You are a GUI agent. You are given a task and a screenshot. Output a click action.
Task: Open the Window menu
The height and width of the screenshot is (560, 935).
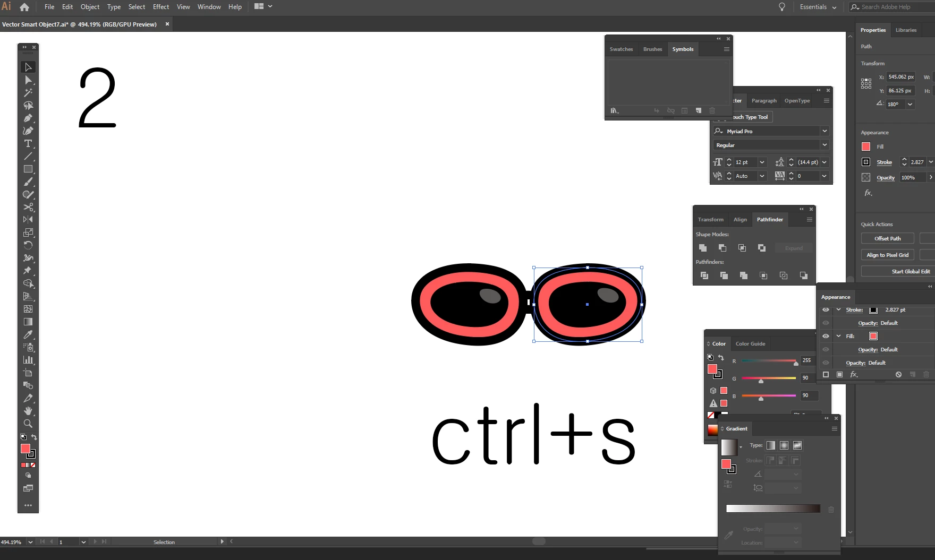point(209,7)
